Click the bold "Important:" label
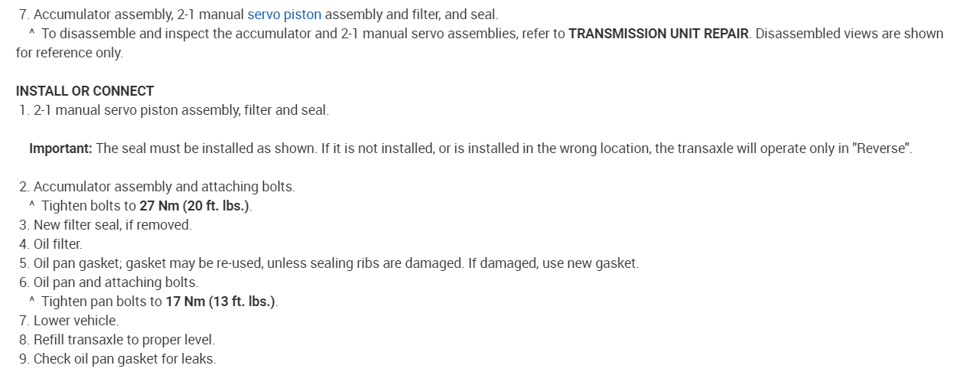The height and width of the screenshot is (385, 980). [x=60, y=148]
